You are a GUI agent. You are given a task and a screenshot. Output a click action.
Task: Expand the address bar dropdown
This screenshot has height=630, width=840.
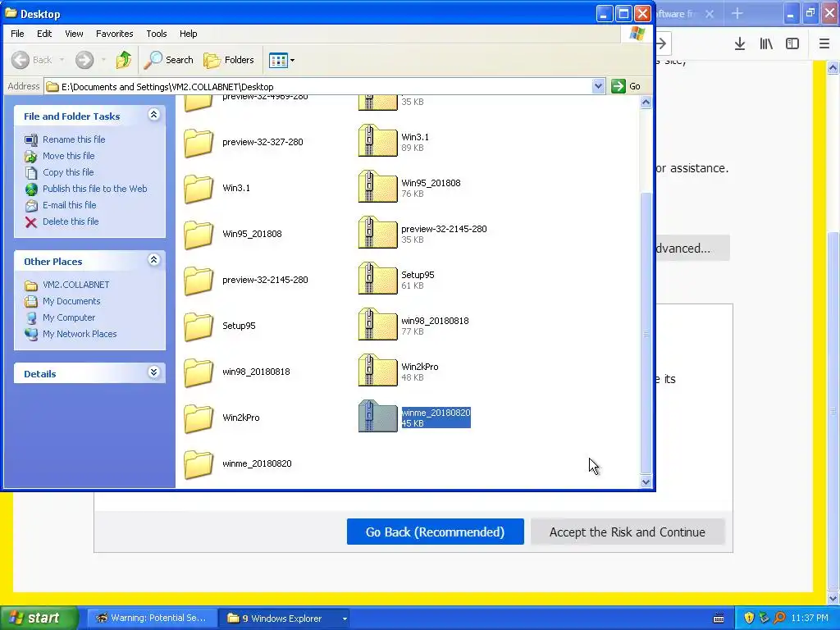(x=598, y=86)
